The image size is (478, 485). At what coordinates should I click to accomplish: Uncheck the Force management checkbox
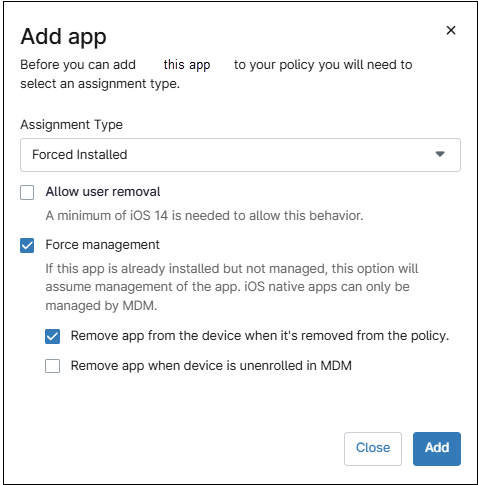[27, 246]
